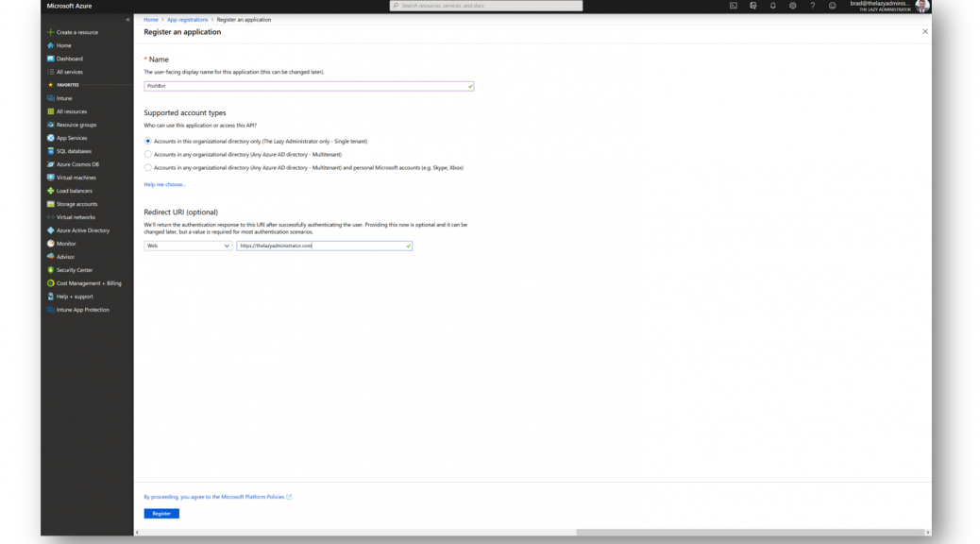Open directory and subscription filter icon
This screenshot has height=544, width=980.
[753, 6]
